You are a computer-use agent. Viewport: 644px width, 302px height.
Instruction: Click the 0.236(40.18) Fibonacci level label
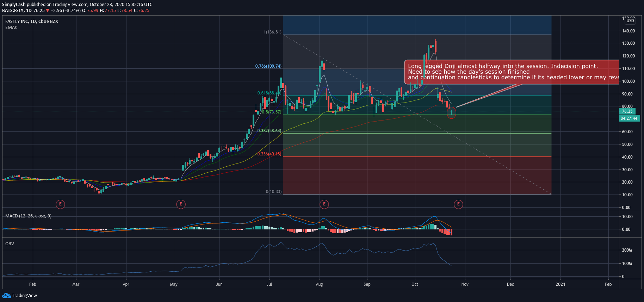point(269,154)
